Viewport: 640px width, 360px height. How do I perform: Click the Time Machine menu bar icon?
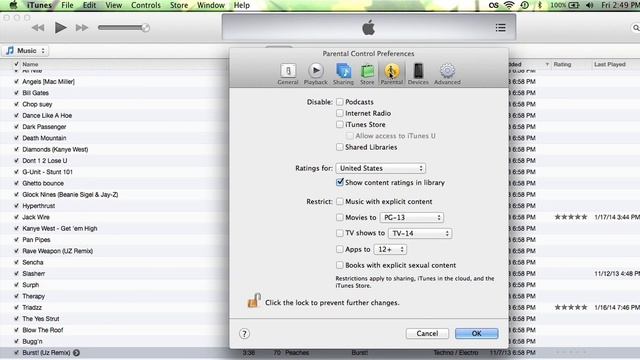click(524, 5)
